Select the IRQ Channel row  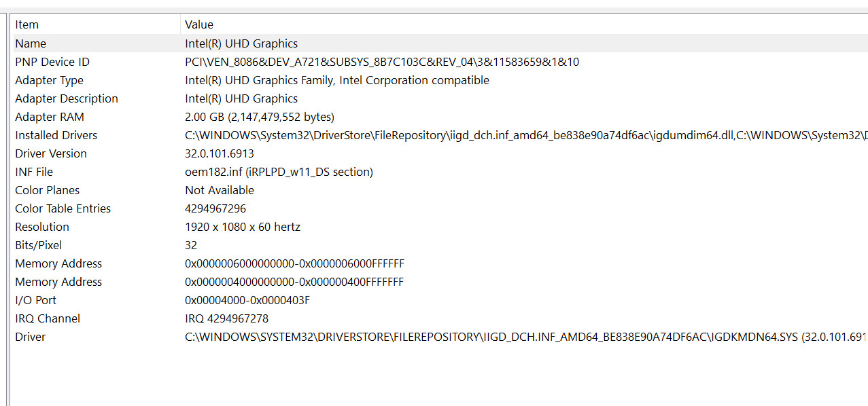[440, 318]
